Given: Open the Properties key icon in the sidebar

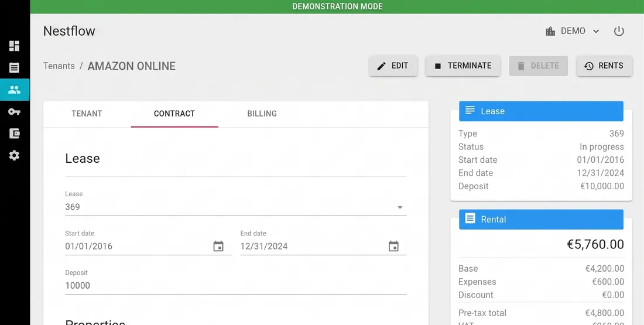Looking at the screenshot, I should click(15, 111).
